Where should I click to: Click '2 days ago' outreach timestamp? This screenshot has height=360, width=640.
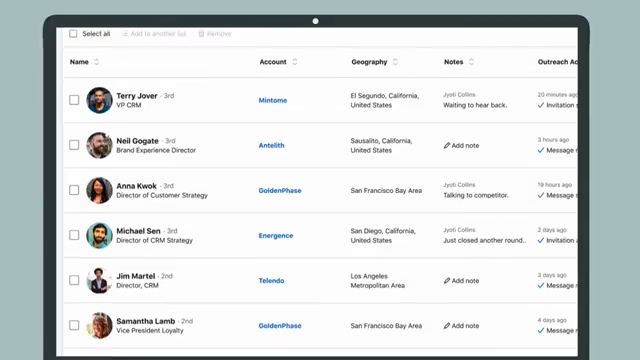coord(552,230)
